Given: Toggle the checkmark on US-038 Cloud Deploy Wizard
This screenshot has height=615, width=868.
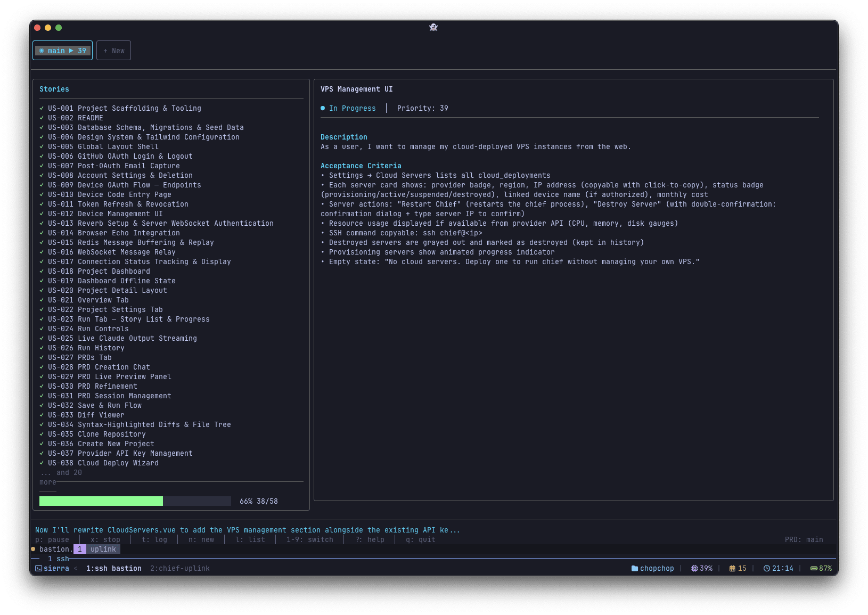Looking at the screenshot, I should 42,463.
